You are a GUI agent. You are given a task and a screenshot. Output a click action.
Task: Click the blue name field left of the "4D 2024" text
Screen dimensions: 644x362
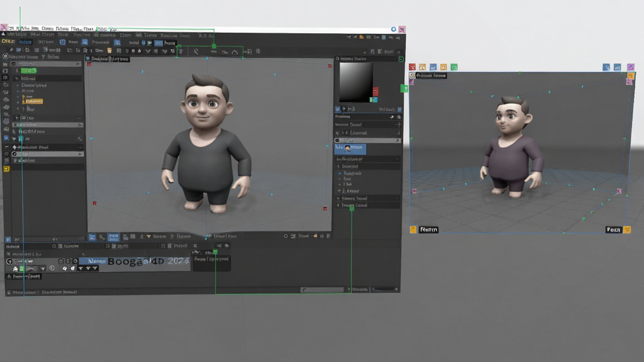point(93,261)
